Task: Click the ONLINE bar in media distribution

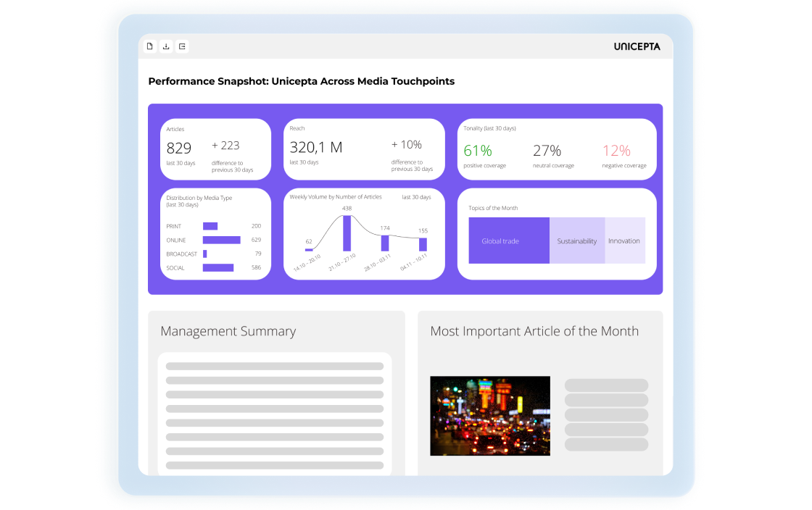Action: tap(222, 240)
